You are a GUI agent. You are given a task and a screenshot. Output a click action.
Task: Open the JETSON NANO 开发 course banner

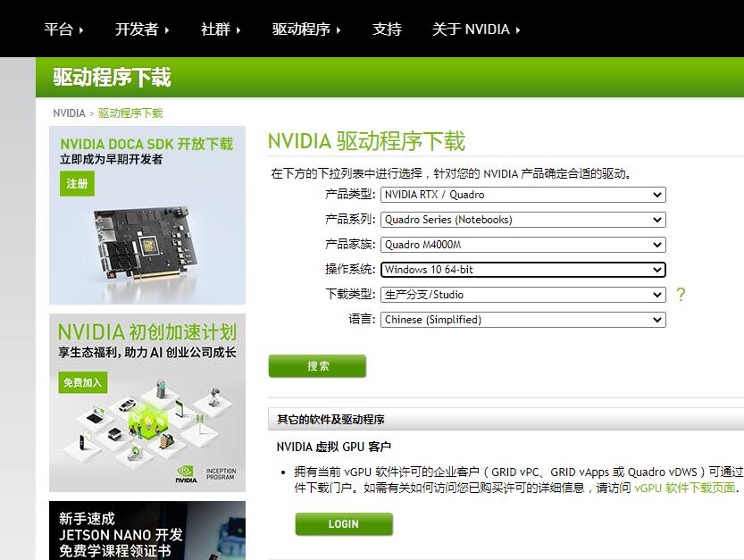[147, 531]
